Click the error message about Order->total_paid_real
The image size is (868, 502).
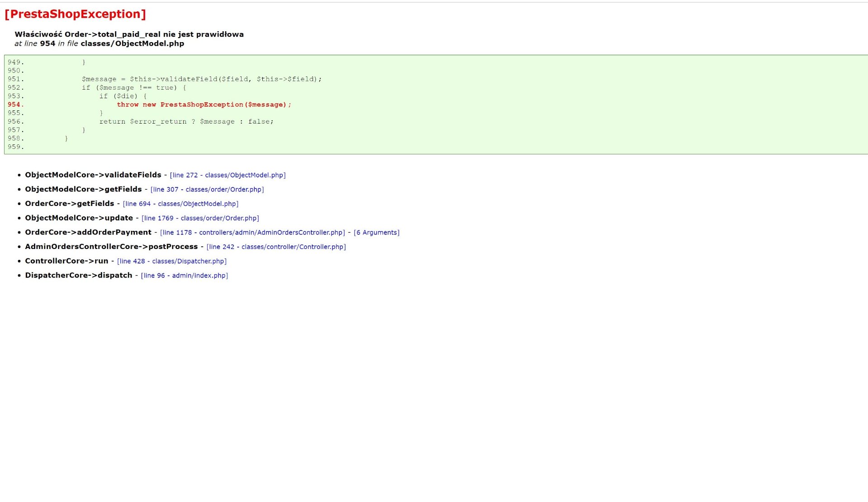129,34
